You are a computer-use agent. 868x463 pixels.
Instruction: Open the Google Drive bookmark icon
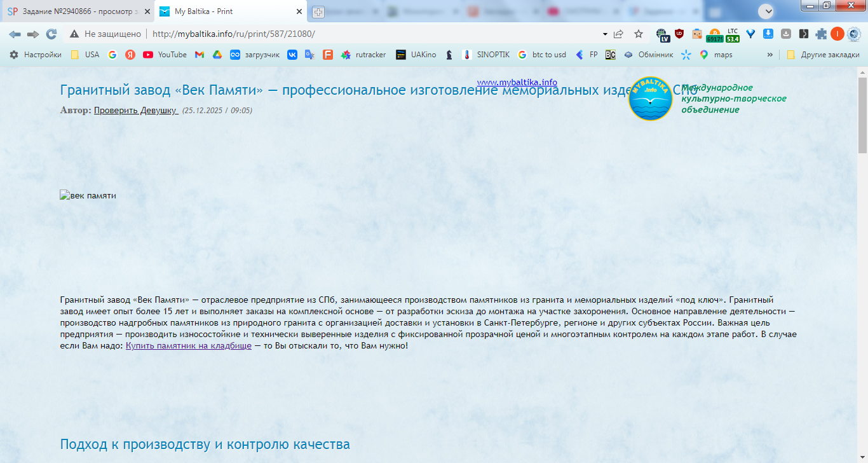[x=217, y=55]
